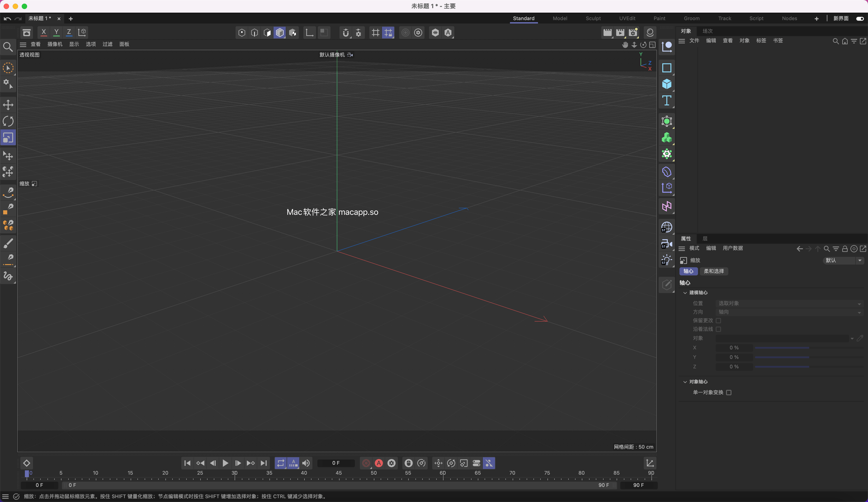Collapse the 对象轴心 section
This screenshot has width=868, height=502.
(x=685, y=382)
